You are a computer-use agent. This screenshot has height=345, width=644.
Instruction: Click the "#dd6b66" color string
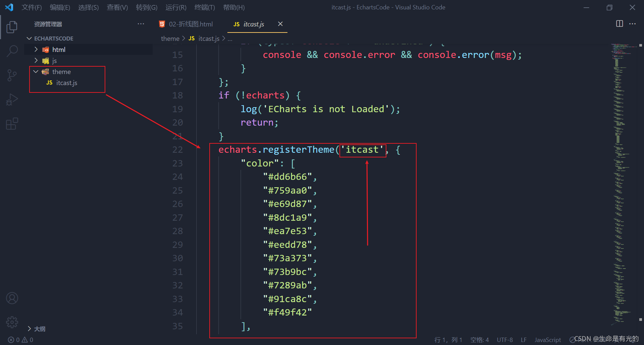[x=287, y=177]
